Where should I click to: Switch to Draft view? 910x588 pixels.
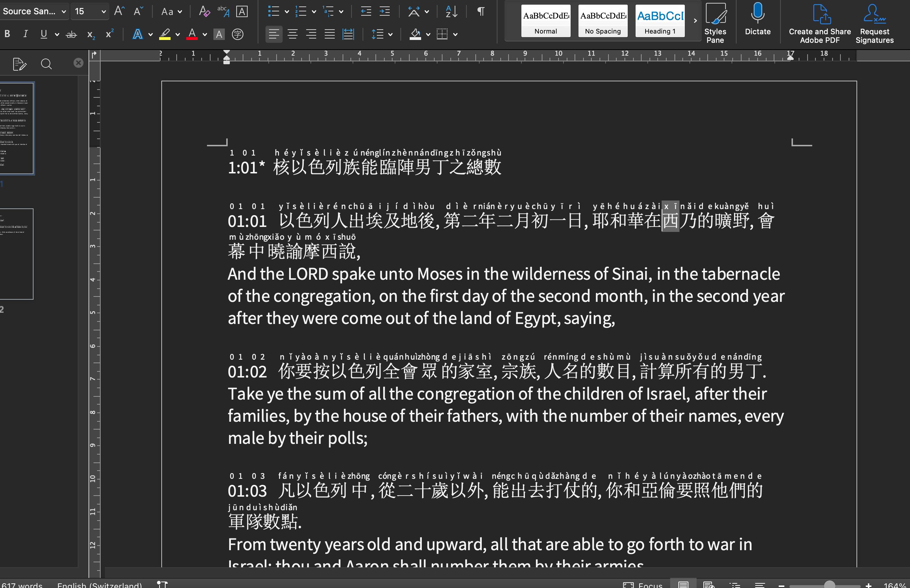[x=760, y=584]
